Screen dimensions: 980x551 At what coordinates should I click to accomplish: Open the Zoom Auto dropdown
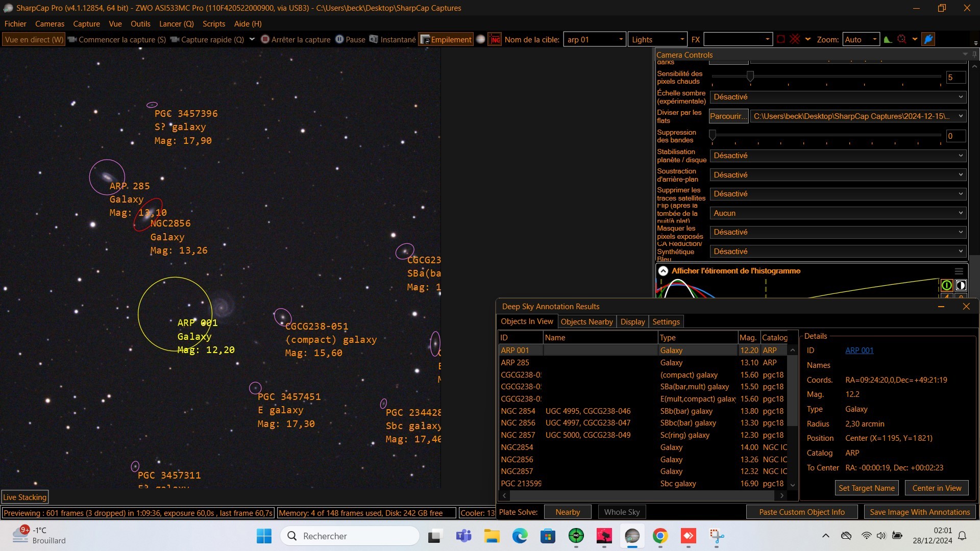point(861,39)
